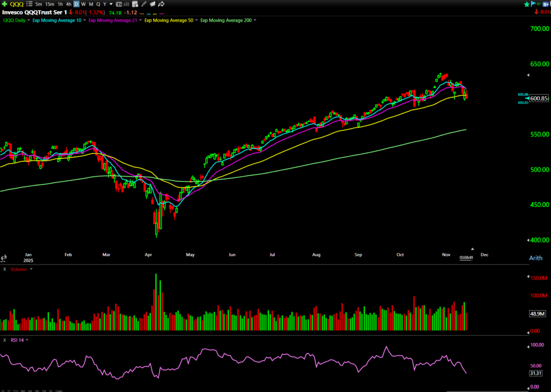Close the Volume pane with X
The width and height of the screenshot is (551, 392).
pyautogui.click(x=4, y=269)
